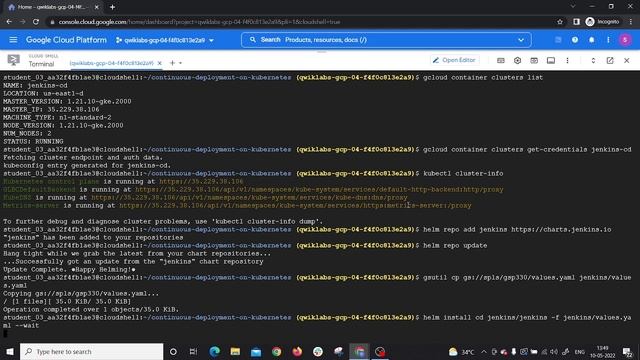Open Cortana circle icon on taskbar
The height and width of the screenshot is (360, 640).
click(173, 351)
